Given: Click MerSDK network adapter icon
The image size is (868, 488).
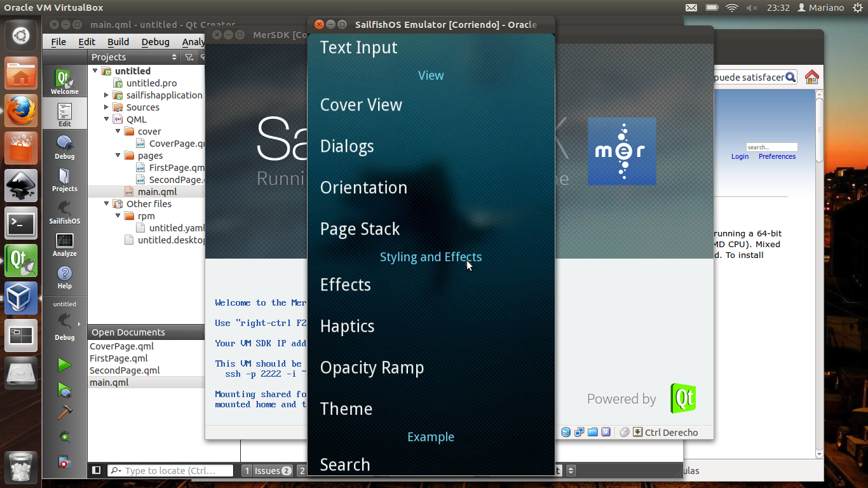Looking at the screenshot, I should point(579,432).
